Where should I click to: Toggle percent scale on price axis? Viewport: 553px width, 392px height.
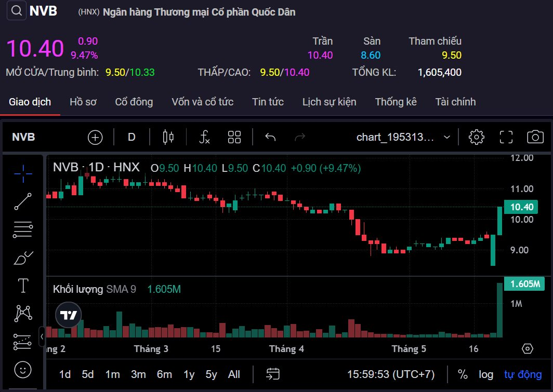coord(463,374)
